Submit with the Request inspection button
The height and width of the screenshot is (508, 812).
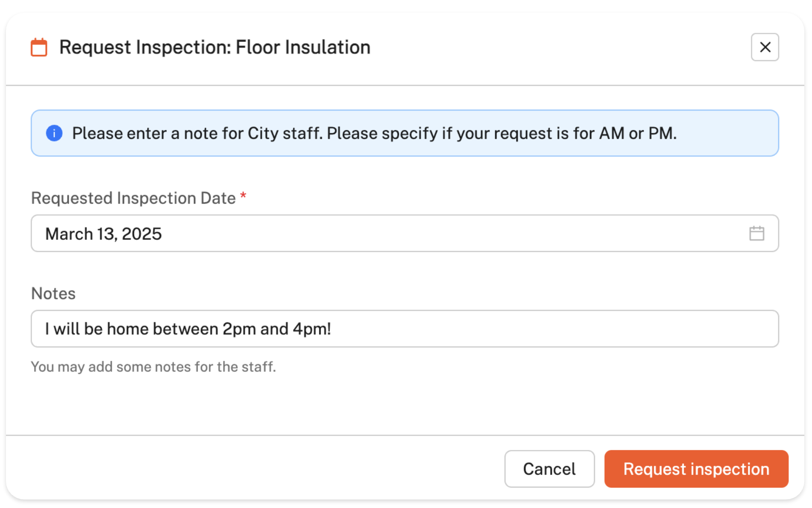coord(696,469)
